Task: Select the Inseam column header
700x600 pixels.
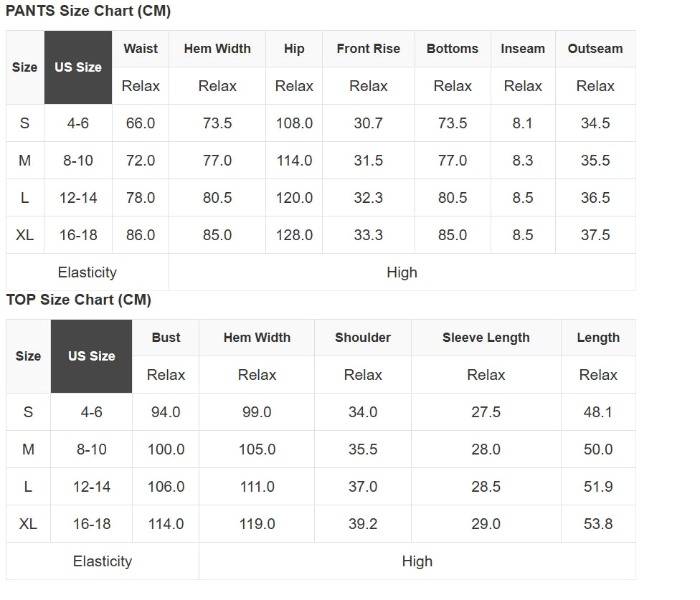Action: tap(523, 49)
